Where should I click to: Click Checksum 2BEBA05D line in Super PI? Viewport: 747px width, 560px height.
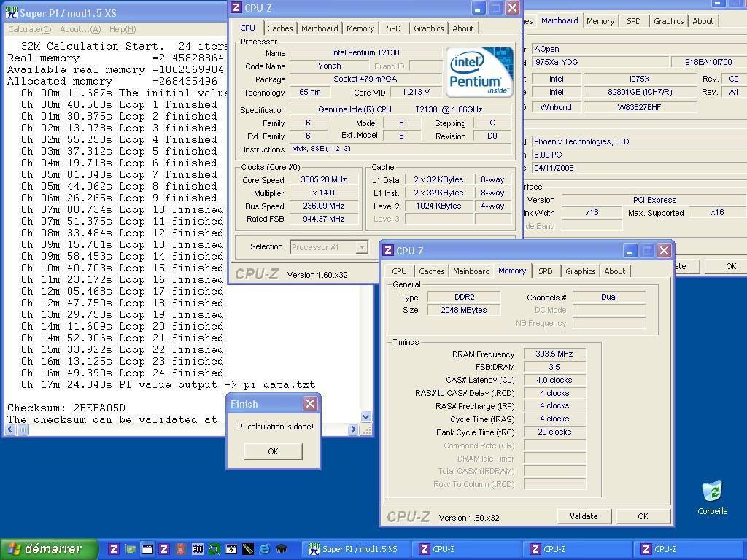point(66,408)
